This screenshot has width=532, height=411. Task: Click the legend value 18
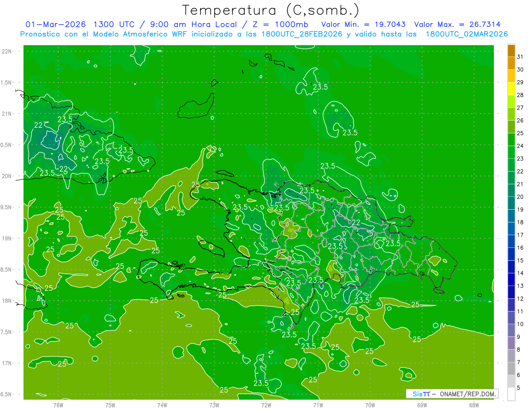520,223
